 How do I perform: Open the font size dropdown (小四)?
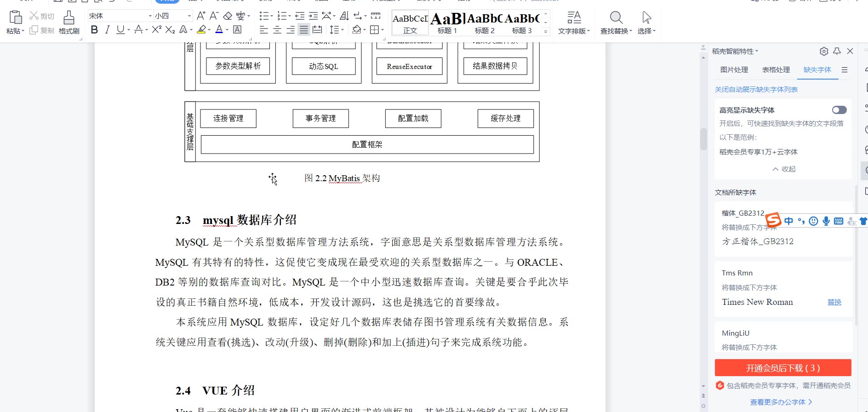pyautogui.click(x=189, y=16)
